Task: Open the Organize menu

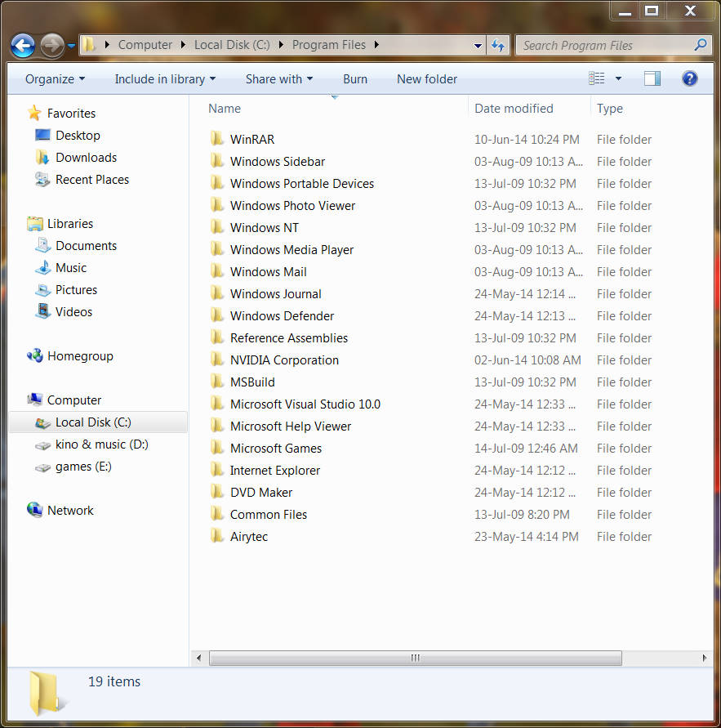Action: [x=55, y=79]
